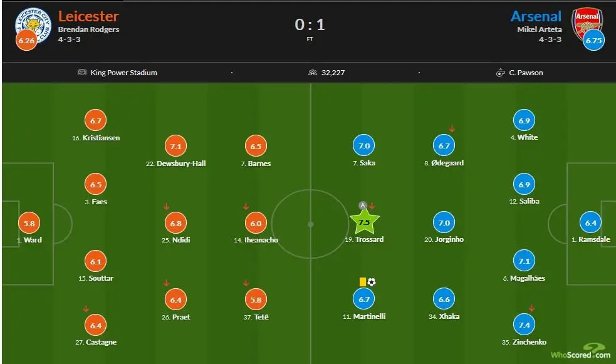Click the substitution arrow above Castagne

[86, 309]
